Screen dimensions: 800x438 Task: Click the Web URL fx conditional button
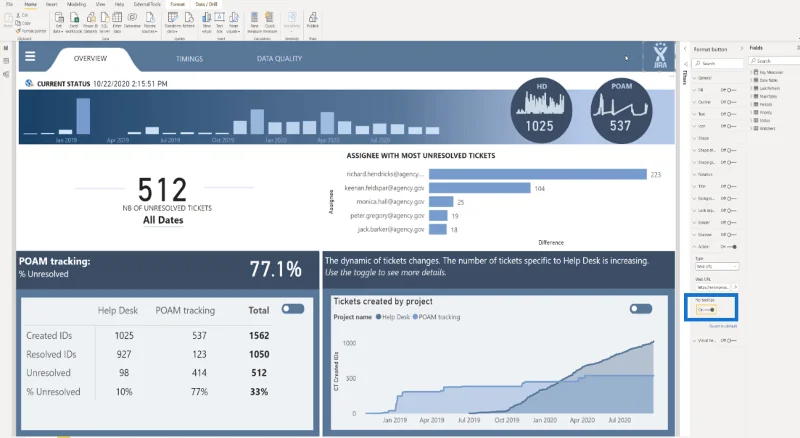pyautogui.click(x=736, y=287)
